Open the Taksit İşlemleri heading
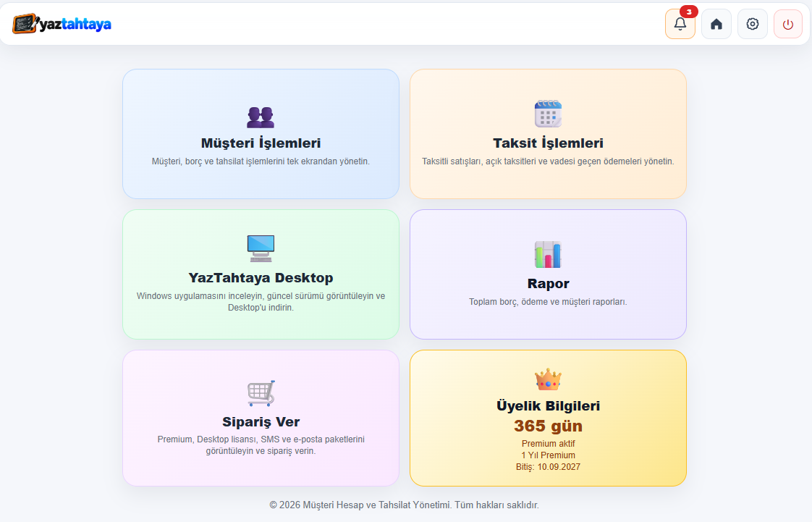The height and width of the screenshot is (522, 812). (x=548, y=143)
